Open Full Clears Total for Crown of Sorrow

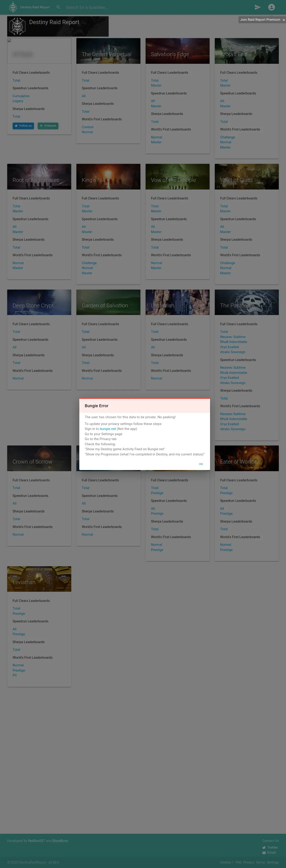(x=16, y=488)
